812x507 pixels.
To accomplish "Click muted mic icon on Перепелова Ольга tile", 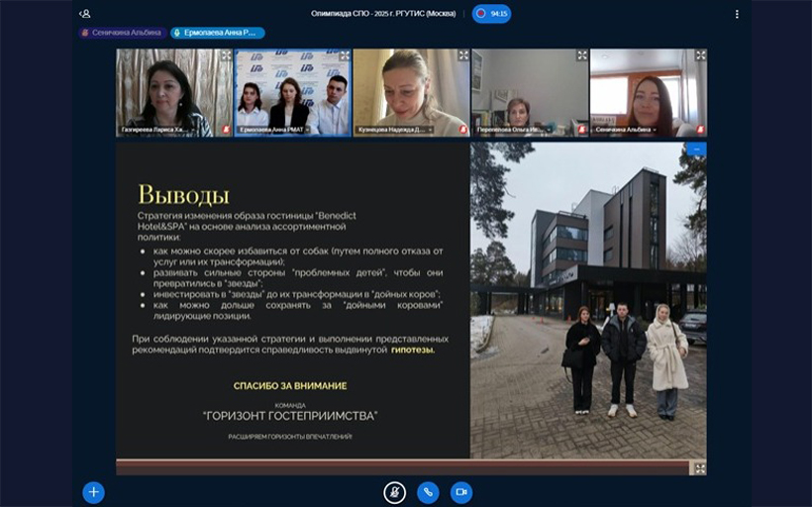I will [x=582, y=130].
